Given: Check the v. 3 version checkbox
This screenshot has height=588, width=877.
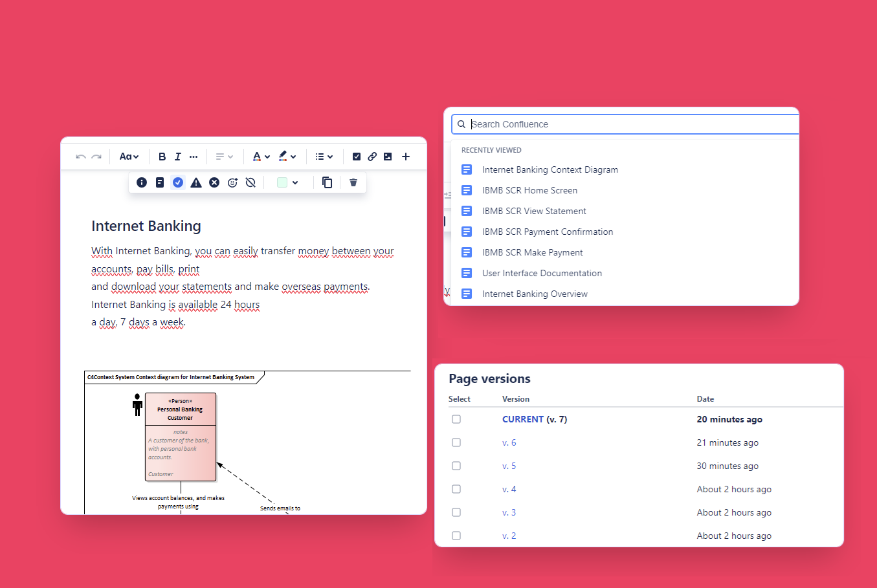Looking at the screenshot, I should 456,512.
